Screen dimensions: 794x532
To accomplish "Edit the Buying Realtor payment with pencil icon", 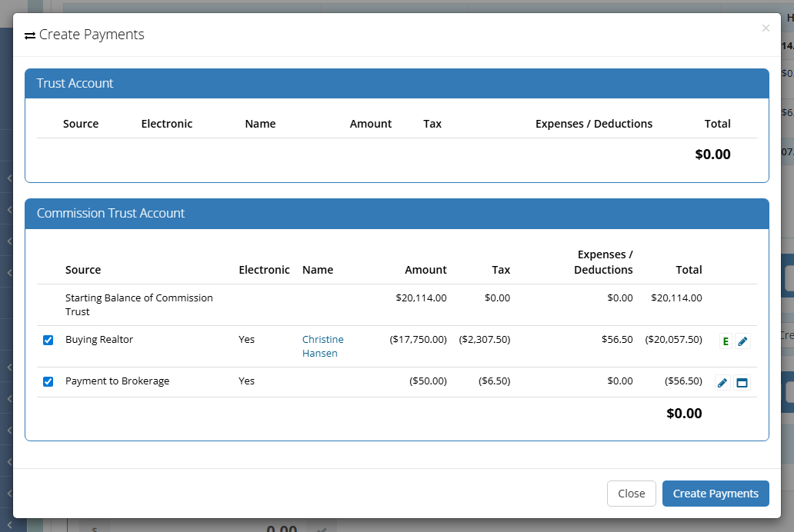I will point(742,341).
